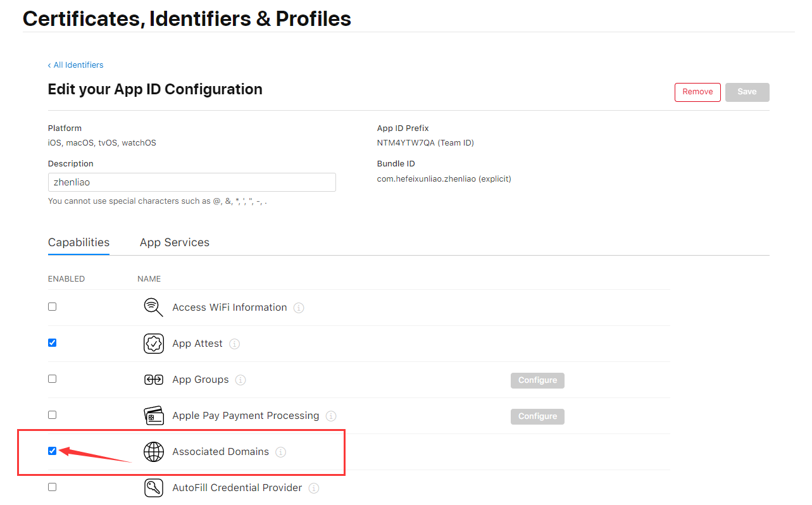
Task: Tick the AutoFill Credential Provider checkbox
Action: 53,487
